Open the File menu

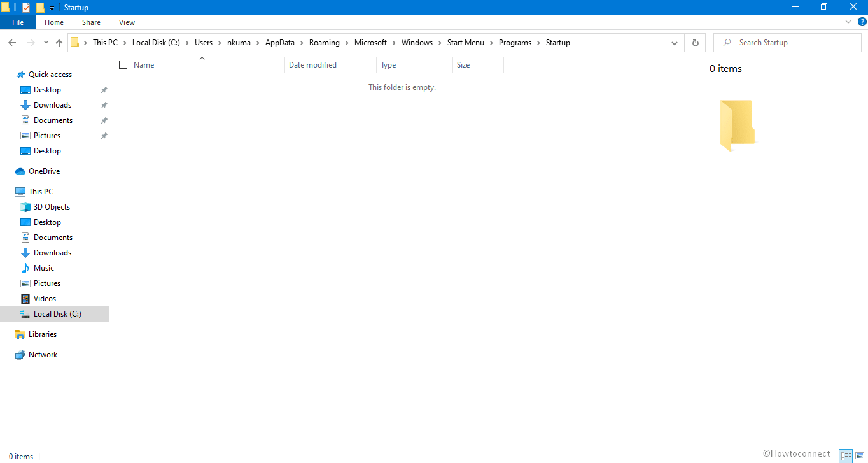pos(18,22)
